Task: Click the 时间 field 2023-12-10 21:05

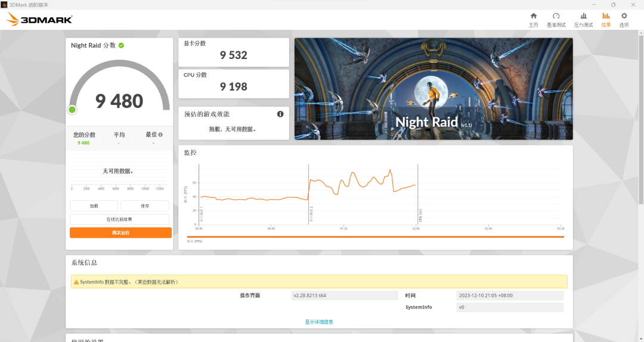Action: pyautogui.click(x=510, y=295)
